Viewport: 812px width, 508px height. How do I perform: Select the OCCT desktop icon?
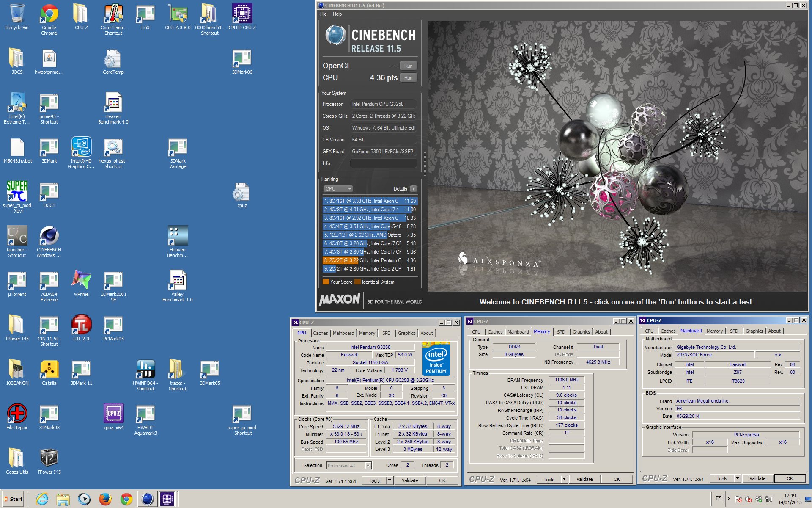[49, 196]
